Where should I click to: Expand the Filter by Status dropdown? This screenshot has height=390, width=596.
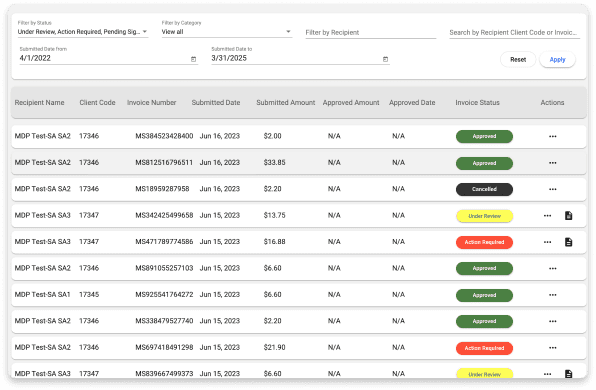(145, 32)
